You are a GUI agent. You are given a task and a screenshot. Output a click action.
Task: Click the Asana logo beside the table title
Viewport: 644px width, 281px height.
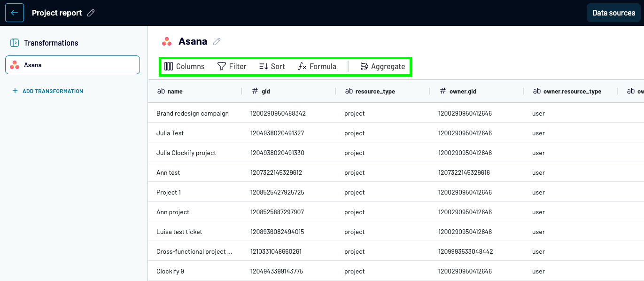(x=166, y=41)
